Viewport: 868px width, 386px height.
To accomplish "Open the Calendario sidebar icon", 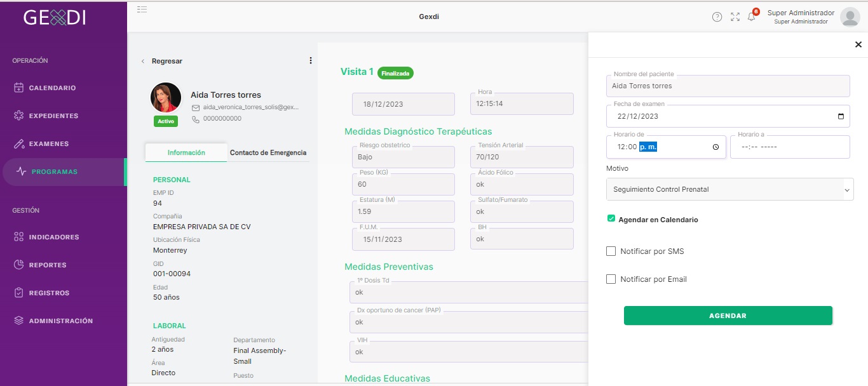I will 19,88.
